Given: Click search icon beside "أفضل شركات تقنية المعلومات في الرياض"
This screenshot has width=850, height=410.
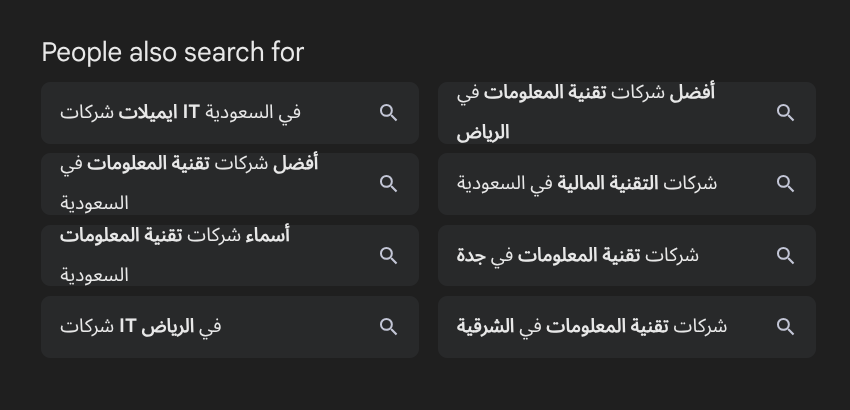Looking at the screenshot, I should pos(786,113).
